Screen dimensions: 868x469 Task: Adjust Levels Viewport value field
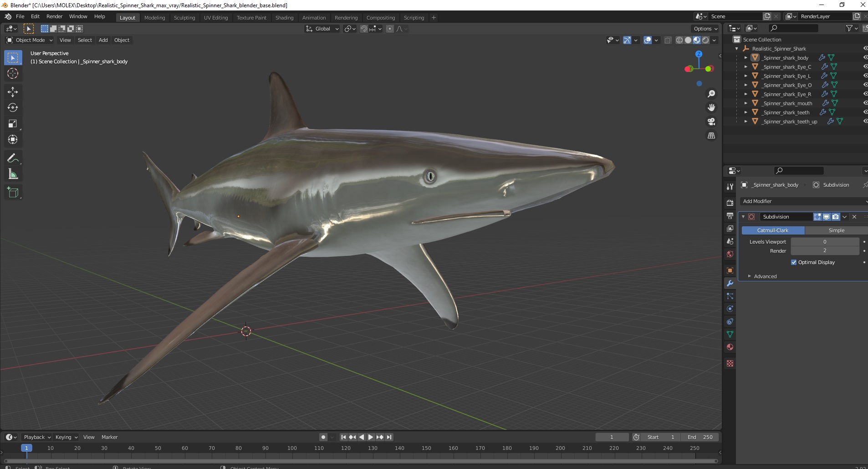[x=825, y=242]
